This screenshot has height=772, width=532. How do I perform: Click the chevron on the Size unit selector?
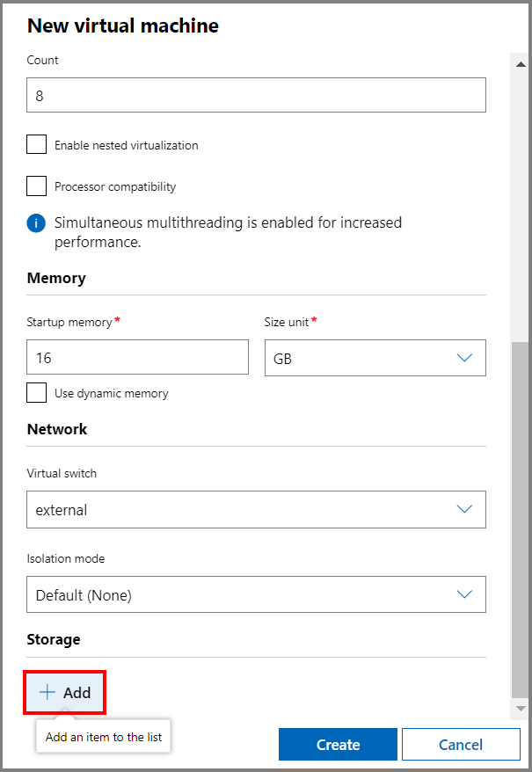(x=464, y=358)
